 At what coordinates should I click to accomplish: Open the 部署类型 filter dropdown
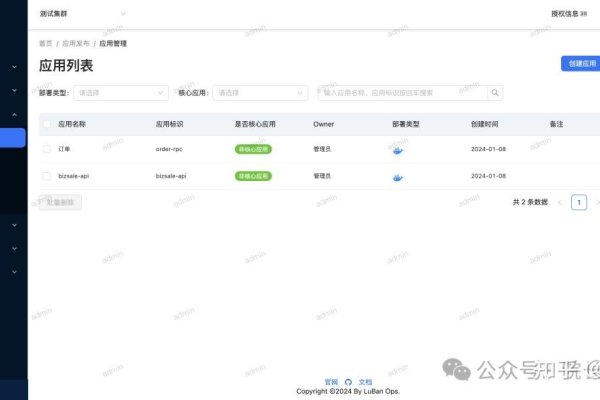121,93
